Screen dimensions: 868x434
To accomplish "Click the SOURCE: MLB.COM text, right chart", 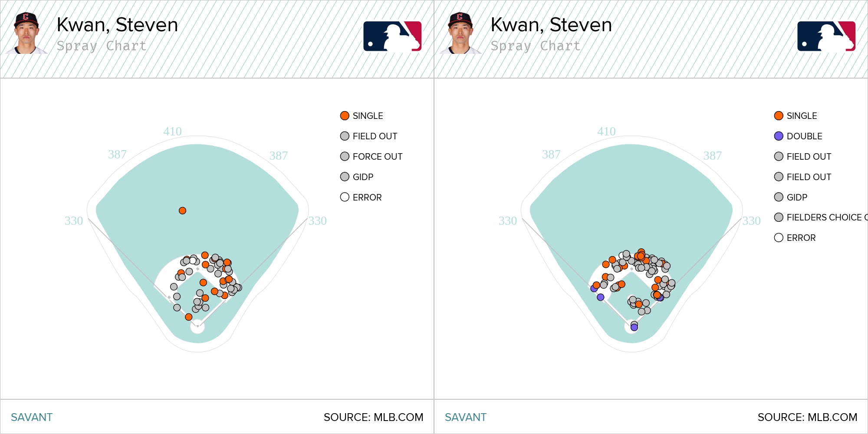I will pyautogui.click(x=807, y=418).
